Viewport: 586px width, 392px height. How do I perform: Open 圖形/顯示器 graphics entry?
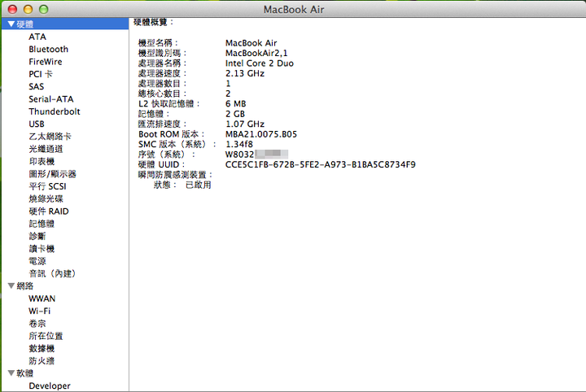(53, 174)
